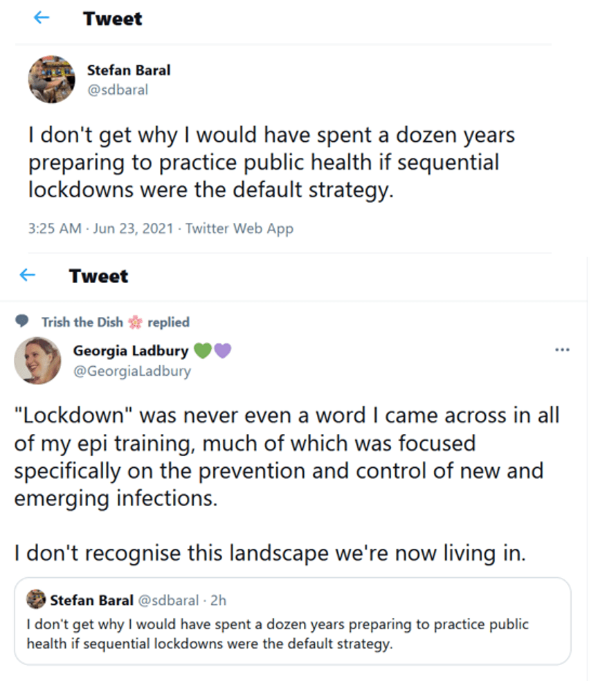Click the "I don't recognise this landscape" tweet text
The height and width of the screenshot is (681, 616).
(x=269, y=552)
